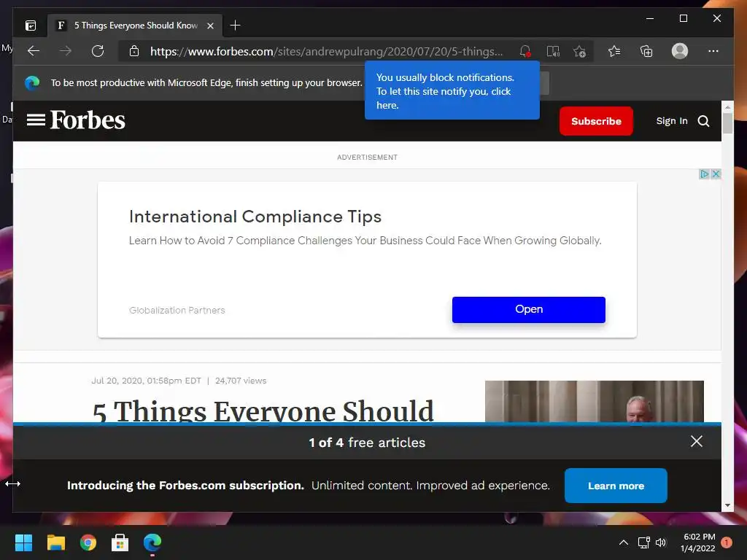
Task: Enter Immersive Reader with read aloud icon
Action: pyautogui.click(x=553, y=51)
